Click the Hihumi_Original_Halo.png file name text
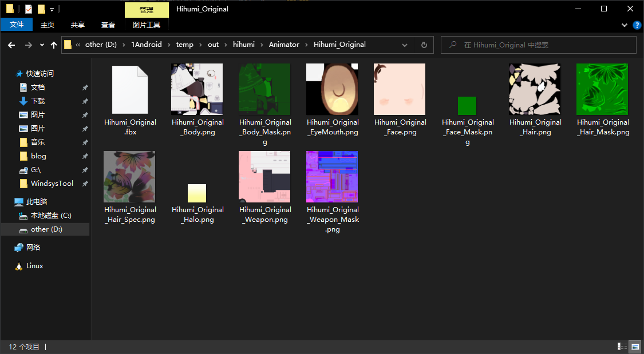 tap(197, 214)
